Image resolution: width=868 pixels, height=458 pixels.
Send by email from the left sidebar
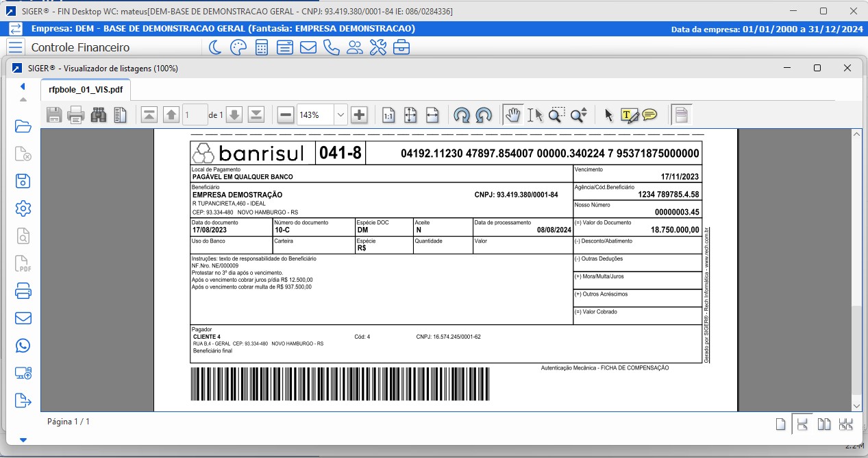point(23,318)
